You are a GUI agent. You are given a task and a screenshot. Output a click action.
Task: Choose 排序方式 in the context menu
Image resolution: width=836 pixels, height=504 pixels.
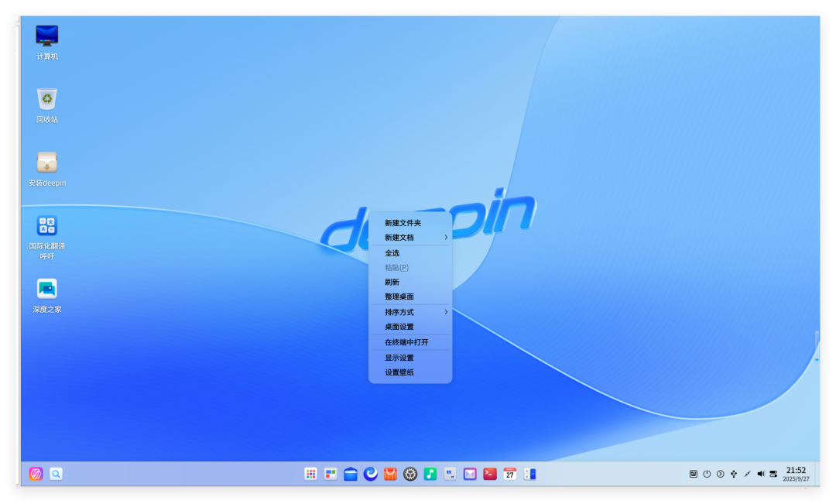[x=410, y=312]
